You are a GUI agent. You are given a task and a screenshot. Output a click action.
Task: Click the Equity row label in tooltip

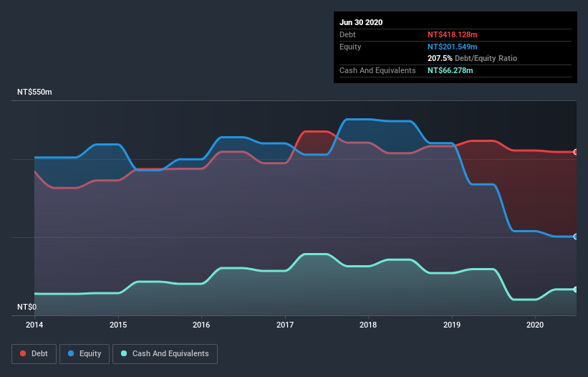[350, 47]
